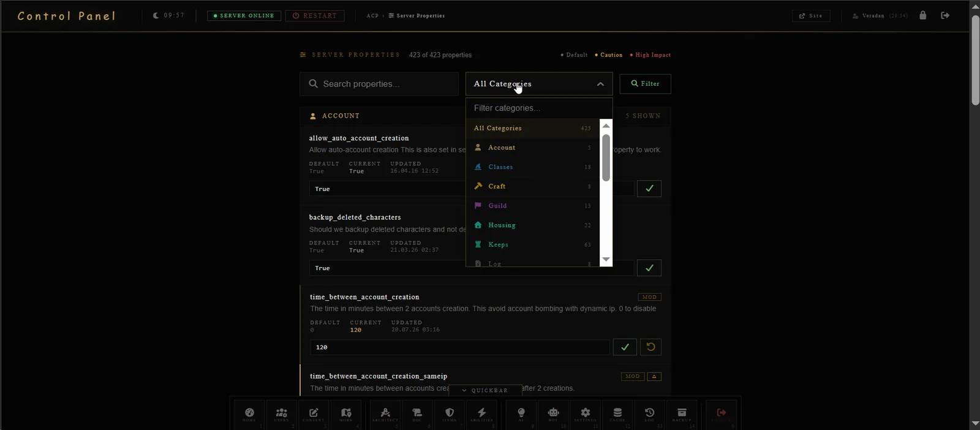This screenshot has height=430, width=980.
Task: Click the Restart server button
Action: point(315,16)
